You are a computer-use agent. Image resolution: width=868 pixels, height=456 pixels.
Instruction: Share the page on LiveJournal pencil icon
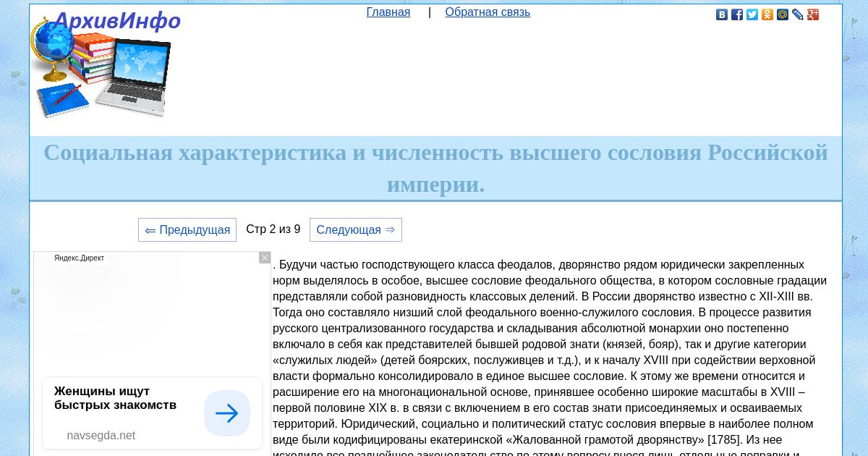point(798,14)
